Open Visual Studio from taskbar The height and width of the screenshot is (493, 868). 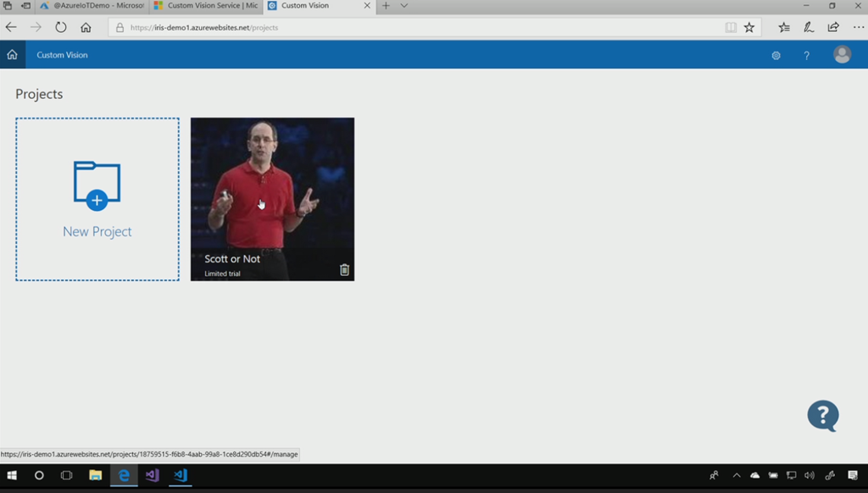153,475
